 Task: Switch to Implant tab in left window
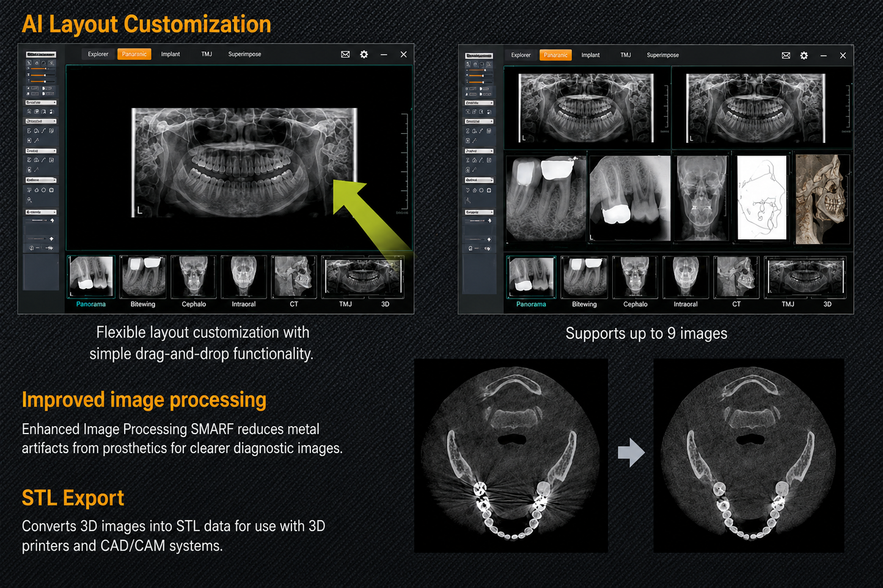point(170,54)
